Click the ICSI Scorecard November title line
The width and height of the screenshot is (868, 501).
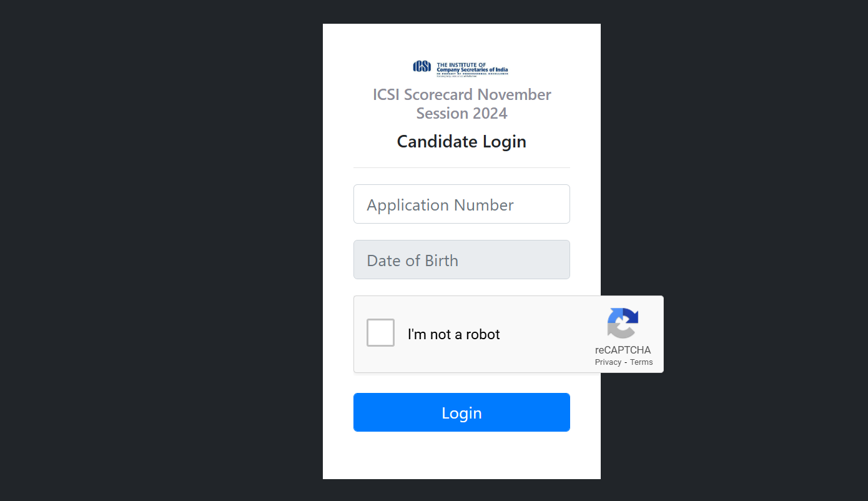[461, 95]
